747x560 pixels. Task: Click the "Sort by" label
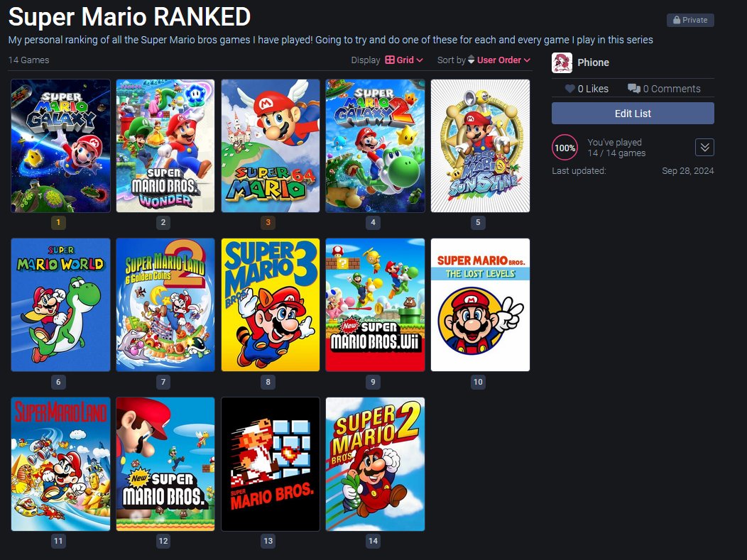451,60
